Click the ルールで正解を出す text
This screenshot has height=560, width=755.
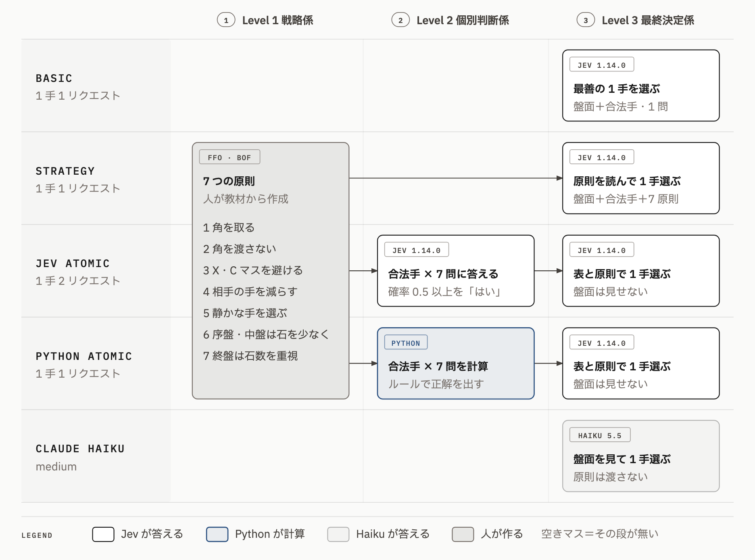pos(436,384)
